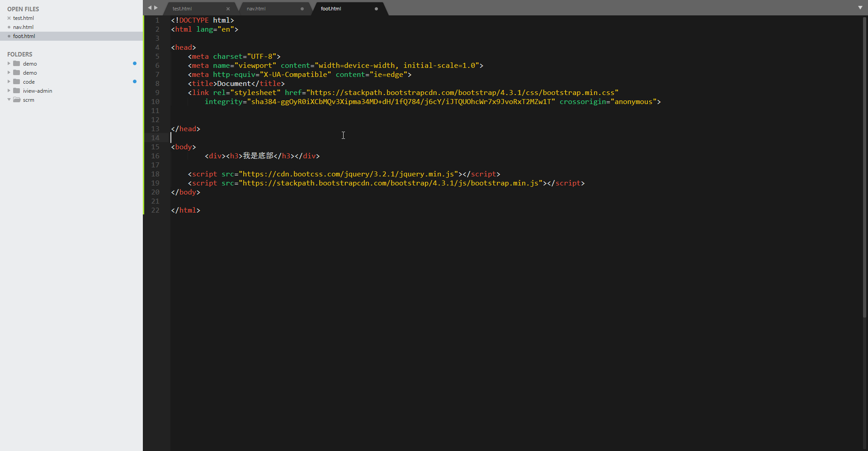
Task: Select foot.html in Open Files list
Action: (x=24, y=36)
